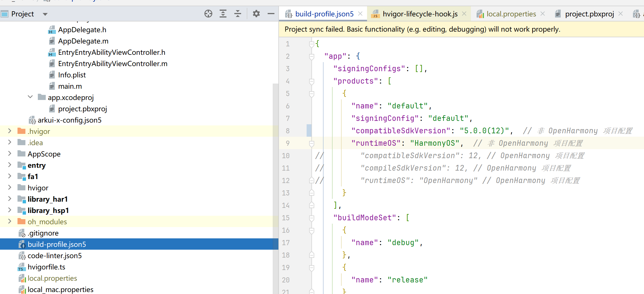Click the library_har1 module icon
Image resolution: width=644 pixels, height=294 pixels.
coord(21,199)
